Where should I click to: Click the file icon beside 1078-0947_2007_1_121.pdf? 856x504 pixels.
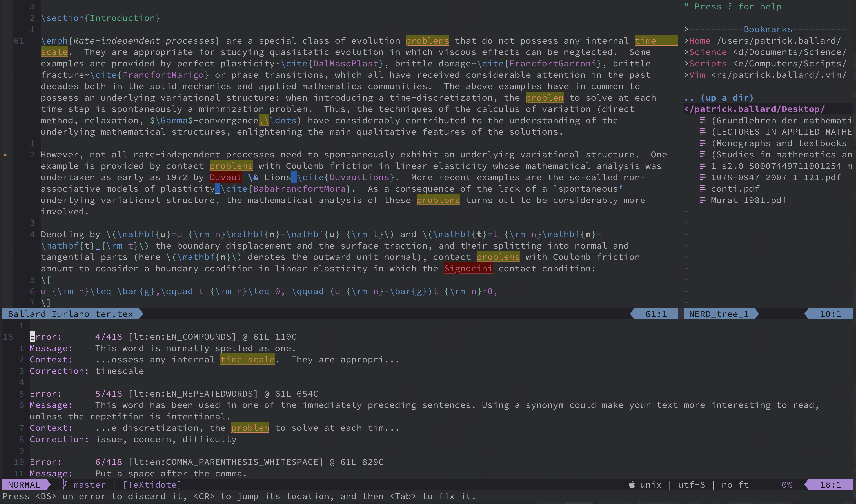point(702,177)
